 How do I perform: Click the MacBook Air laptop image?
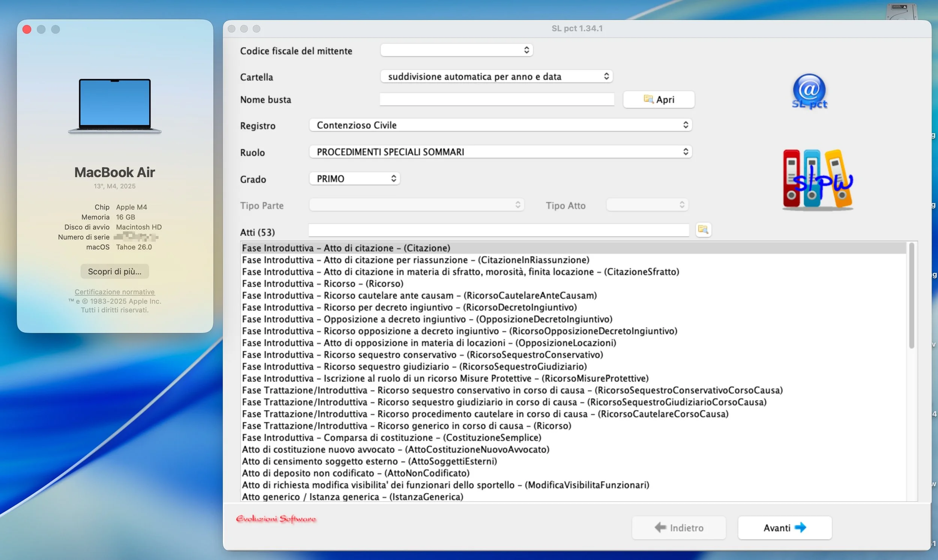[x=115, y=106]
